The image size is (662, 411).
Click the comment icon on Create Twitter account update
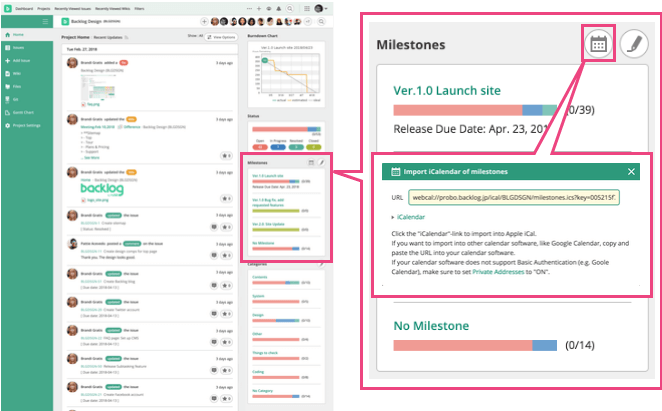(214, 314)
